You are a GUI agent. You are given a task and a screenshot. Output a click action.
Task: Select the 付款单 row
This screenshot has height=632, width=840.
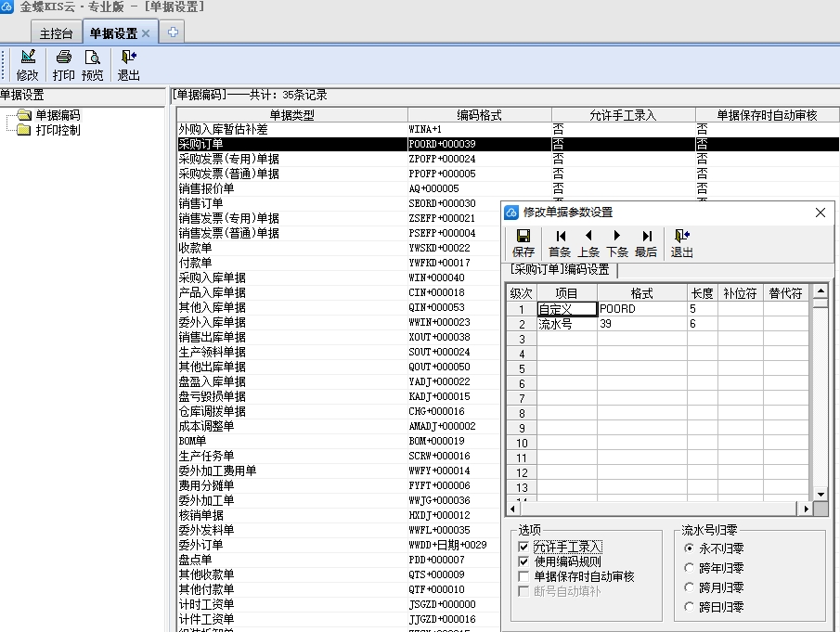pos(339,263)
